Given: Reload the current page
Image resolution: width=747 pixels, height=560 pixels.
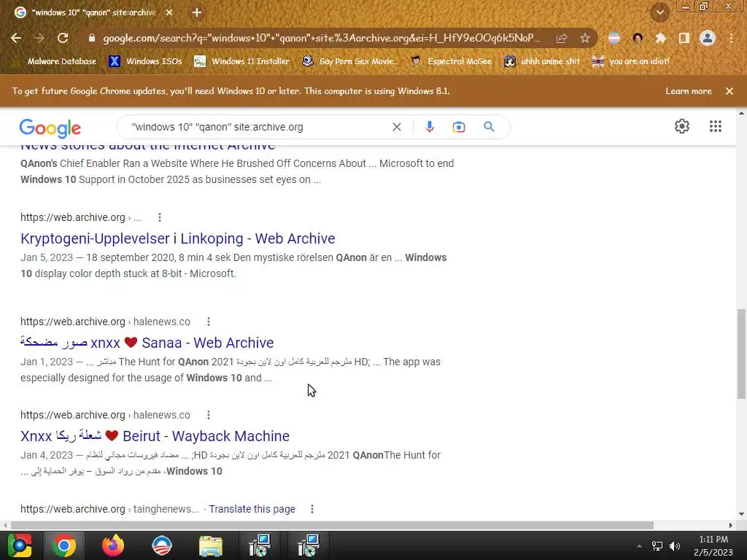Looking at the screenshot, I should tap(63, 38).
